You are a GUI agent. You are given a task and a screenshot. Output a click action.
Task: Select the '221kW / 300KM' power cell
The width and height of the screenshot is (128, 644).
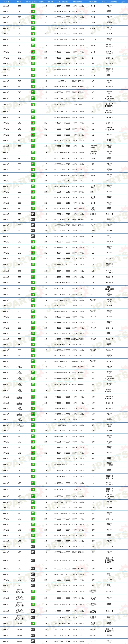point(78,209)
